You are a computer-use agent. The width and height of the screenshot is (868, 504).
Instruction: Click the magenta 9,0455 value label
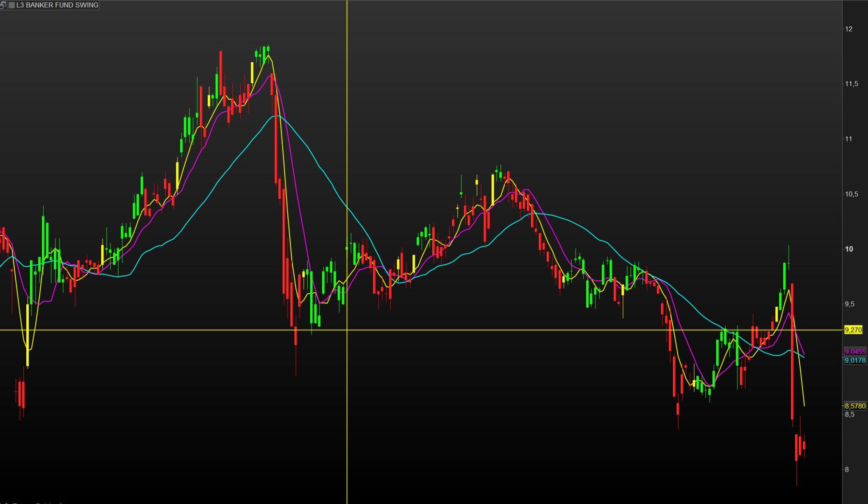(854, 352)
